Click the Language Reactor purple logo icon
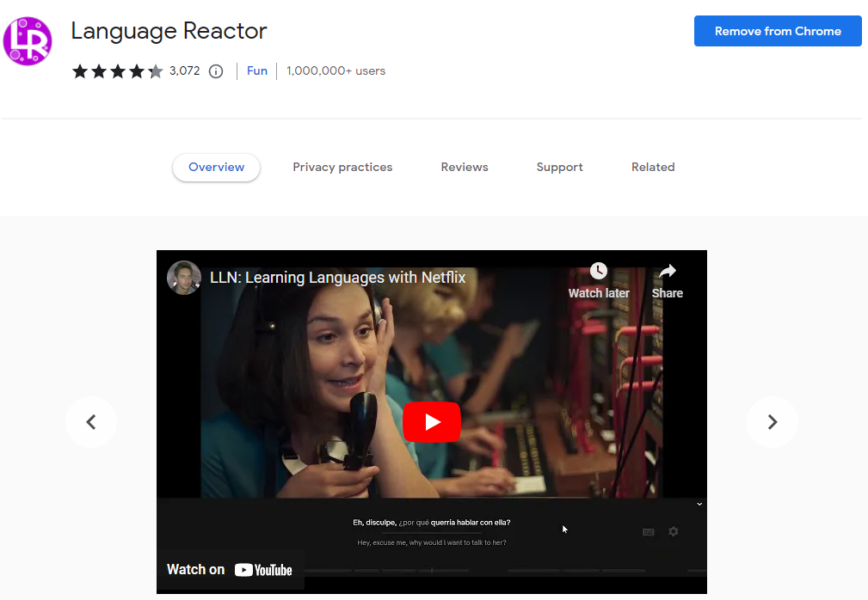Image resolution: width=868 pixels, height=600 pixels. (28, 41)
